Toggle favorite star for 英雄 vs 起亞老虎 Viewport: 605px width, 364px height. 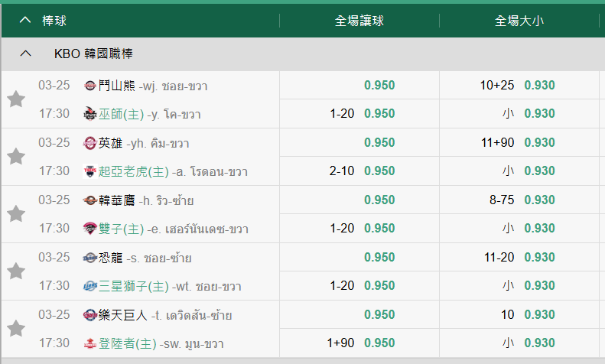point(16,156)
